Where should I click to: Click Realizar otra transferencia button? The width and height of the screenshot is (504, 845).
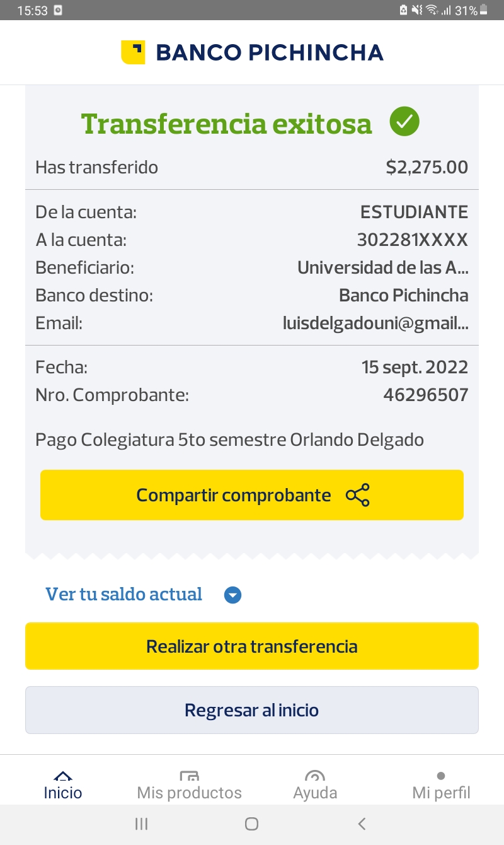(252, 646)
